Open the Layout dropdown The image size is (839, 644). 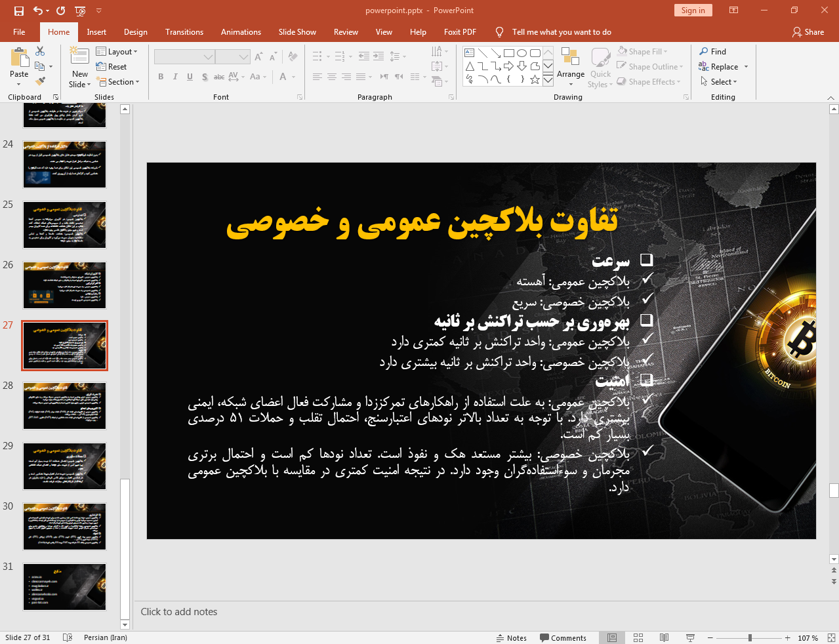point(117,52)
